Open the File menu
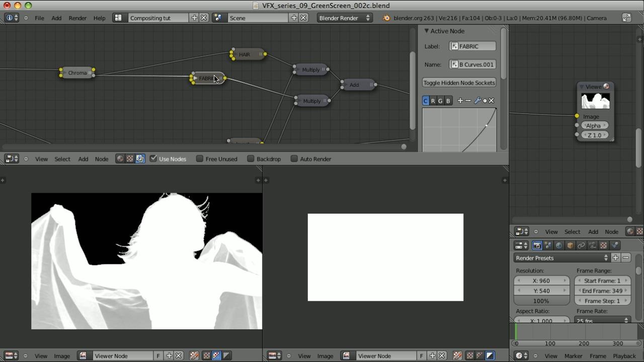This screenshot has width=644, height=362. [39, 18]
